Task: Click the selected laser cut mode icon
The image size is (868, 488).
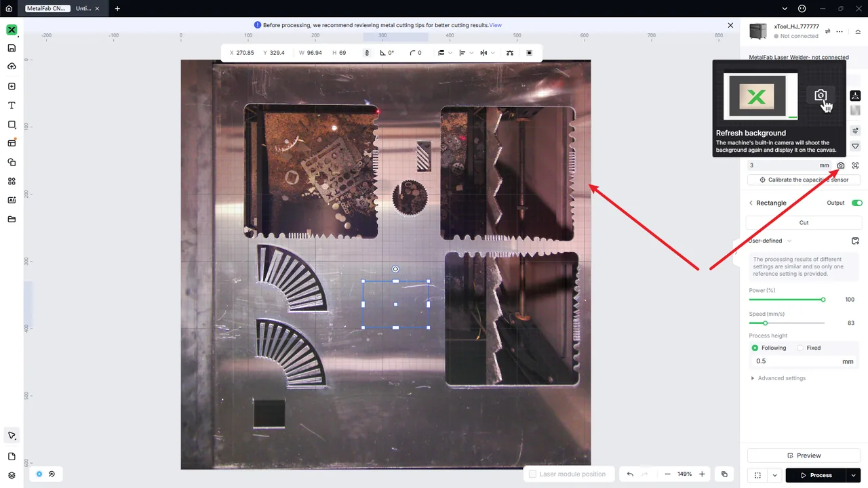Action: click(855, 96)
